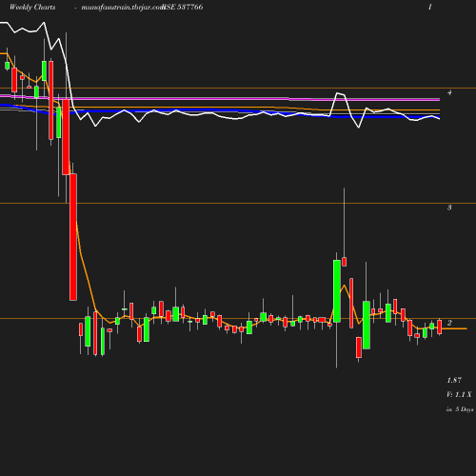476x476 pixels.
Task: Select the price axis label '4'
Action: coord(449,92)
